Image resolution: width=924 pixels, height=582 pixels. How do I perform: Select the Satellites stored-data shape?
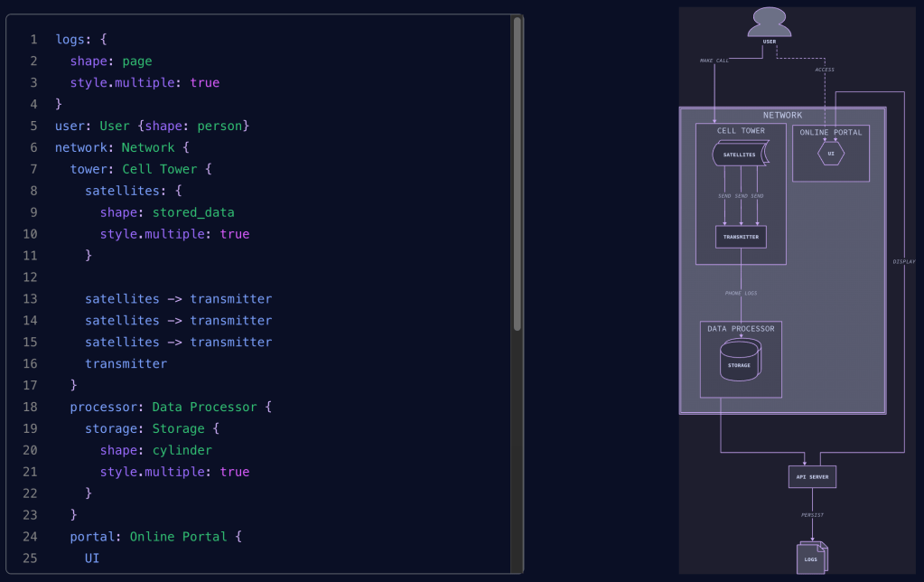tap(740, 155)
